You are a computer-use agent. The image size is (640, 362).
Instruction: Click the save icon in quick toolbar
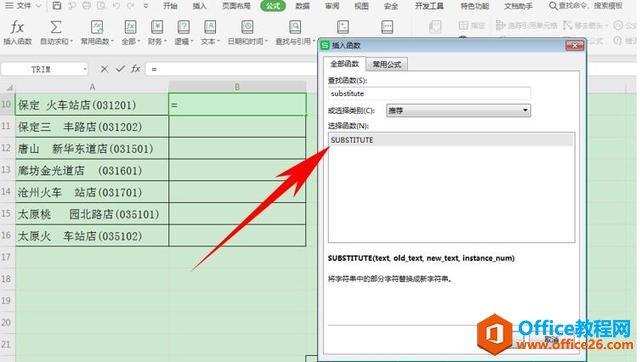coord(57,6)
